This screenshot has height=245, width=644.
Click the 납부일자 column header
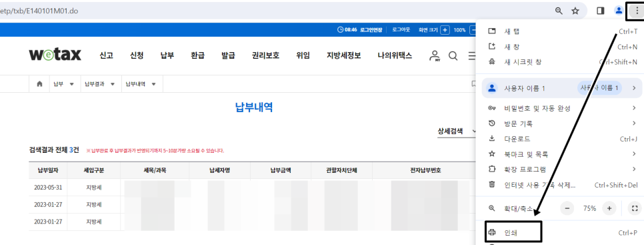click(x=49, y=170)
